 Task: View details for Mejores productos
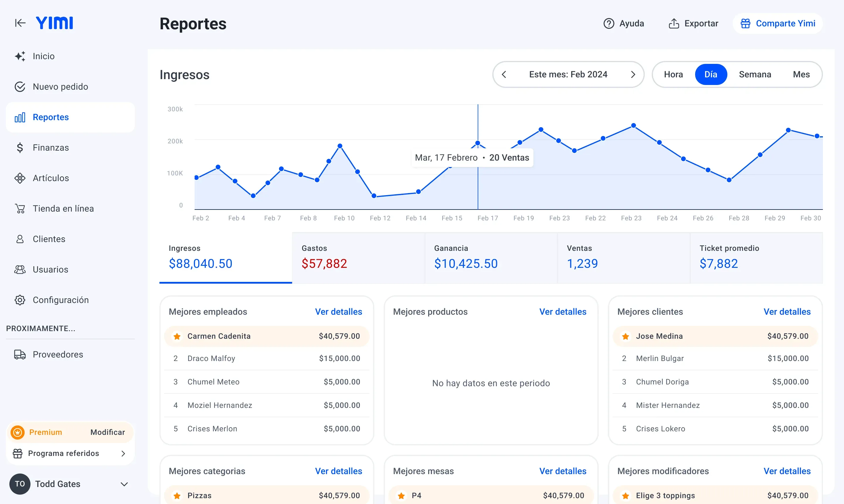click(x=563, y=312)
